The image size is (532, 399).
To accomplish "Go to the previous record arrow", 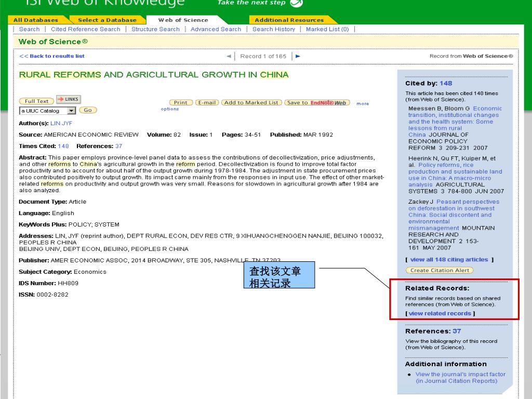I will click(229, 56).
